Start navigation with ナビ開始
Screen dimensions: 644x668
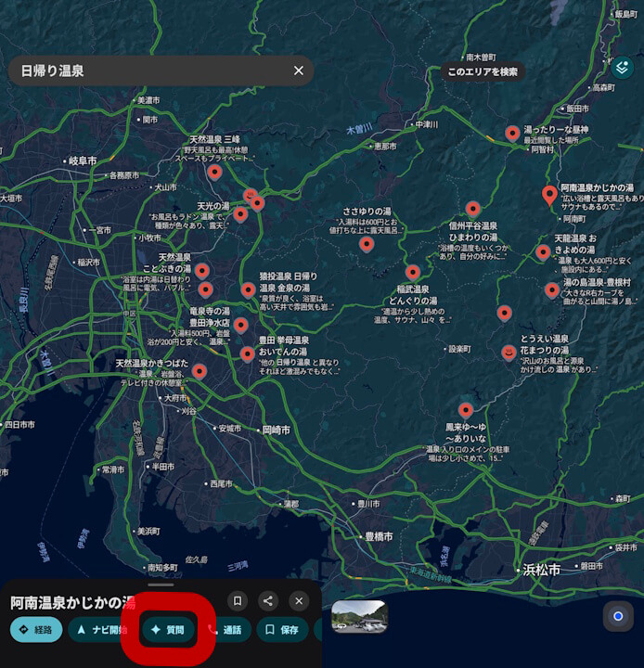coord(100,629)
